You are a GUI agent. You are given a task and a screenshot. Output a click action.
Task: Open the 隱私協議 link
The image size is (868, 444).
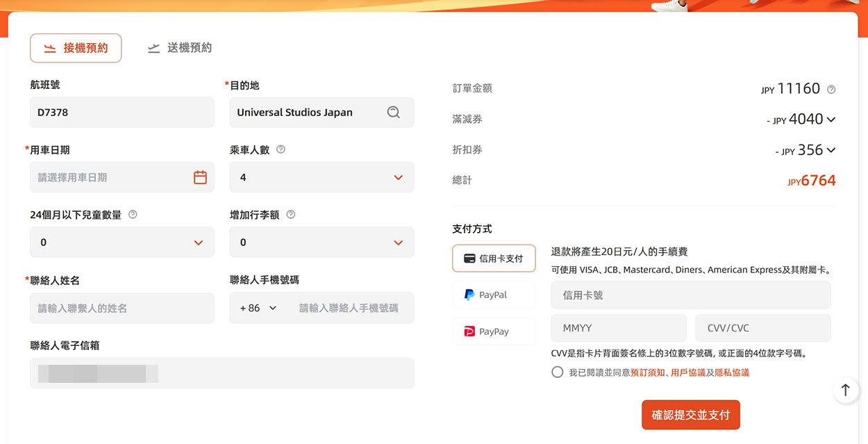click(732, 372)
